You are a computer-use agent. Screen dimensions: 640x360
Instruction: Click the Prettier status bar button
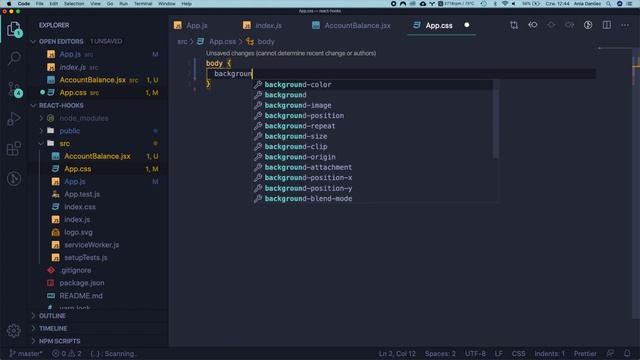585,353
